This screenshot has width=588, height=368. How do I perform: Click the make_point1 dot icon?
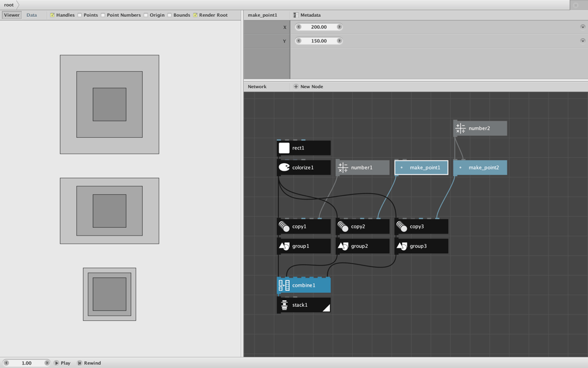(402, 167)
